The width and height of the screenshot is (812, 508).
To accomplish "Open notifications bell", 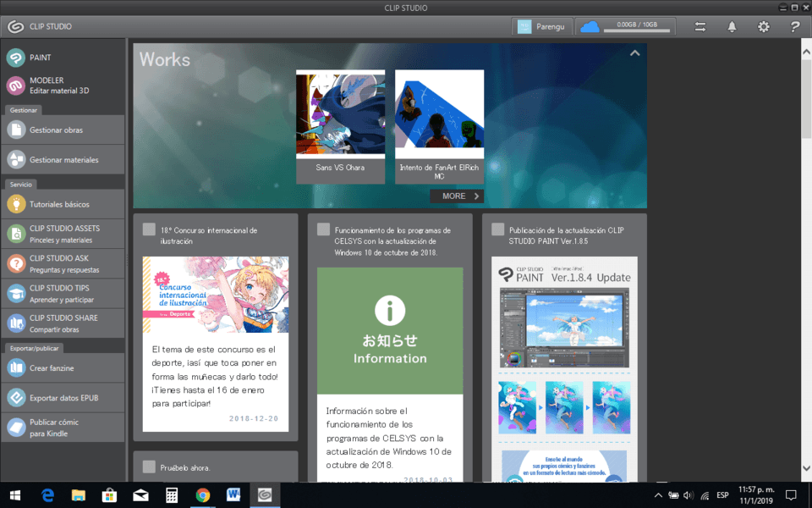I will (732, 27).
